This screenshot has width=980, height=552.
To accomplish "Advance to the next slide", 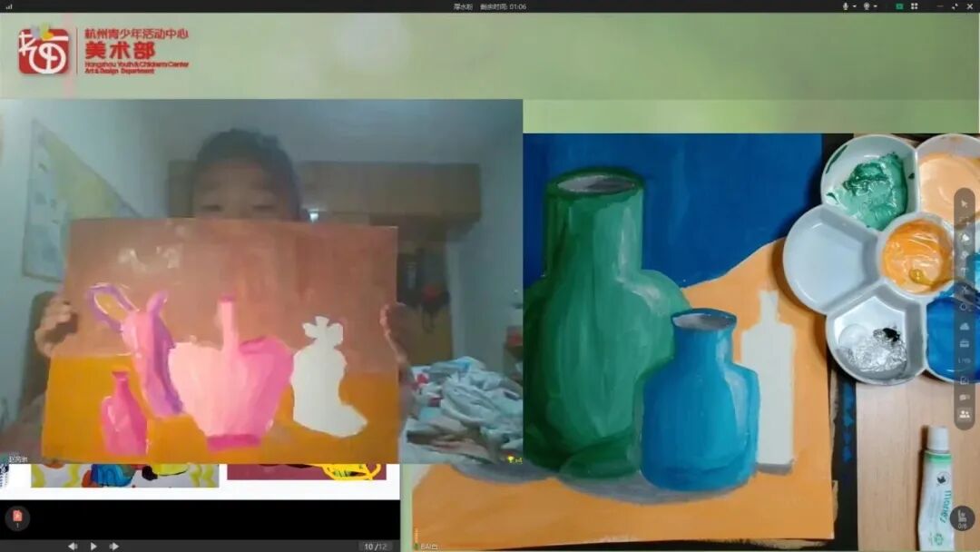I will click(113, 546).
